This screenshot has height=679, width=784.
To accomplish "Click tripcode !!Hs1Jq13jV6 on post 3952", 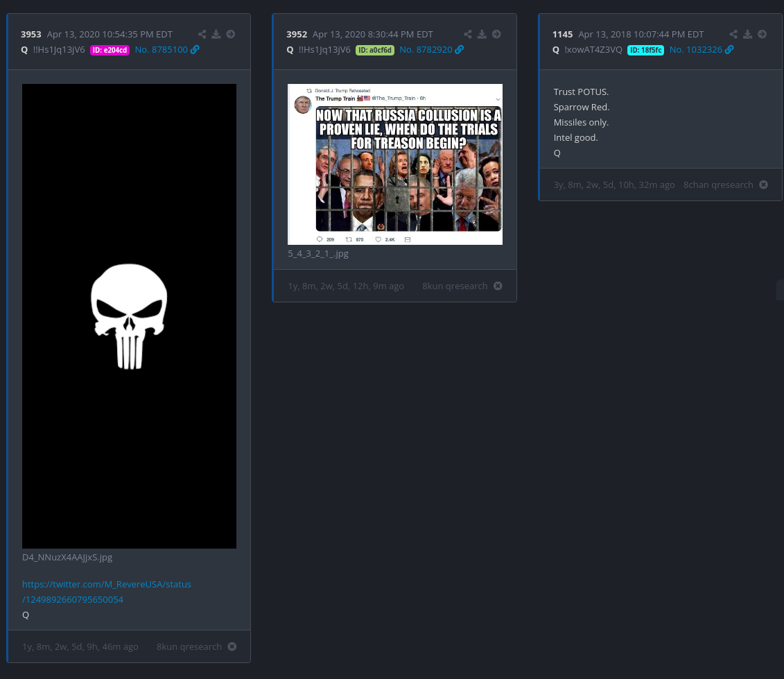I will coord(324,49).
